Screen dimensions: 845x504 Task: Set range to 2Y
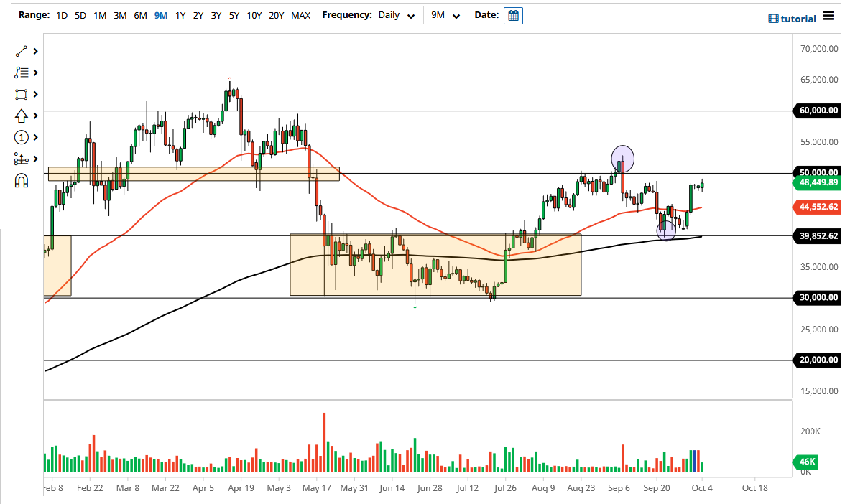point(198,16)
